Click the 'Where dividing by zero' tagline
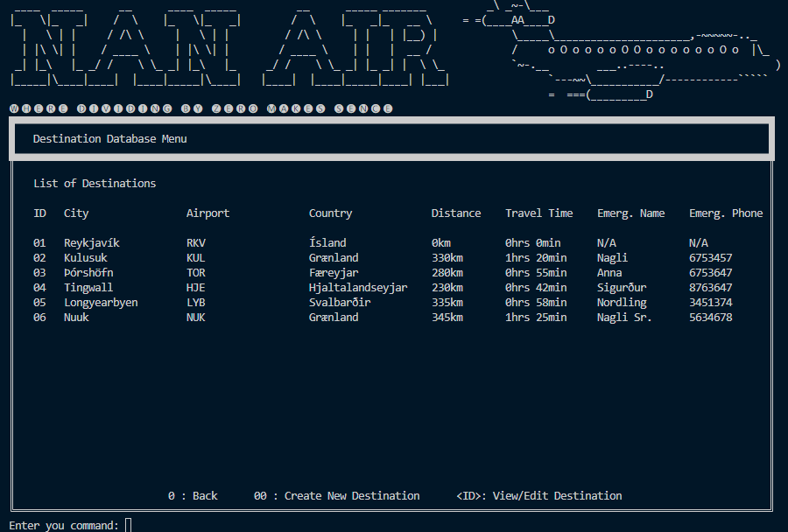 point(201,108)
